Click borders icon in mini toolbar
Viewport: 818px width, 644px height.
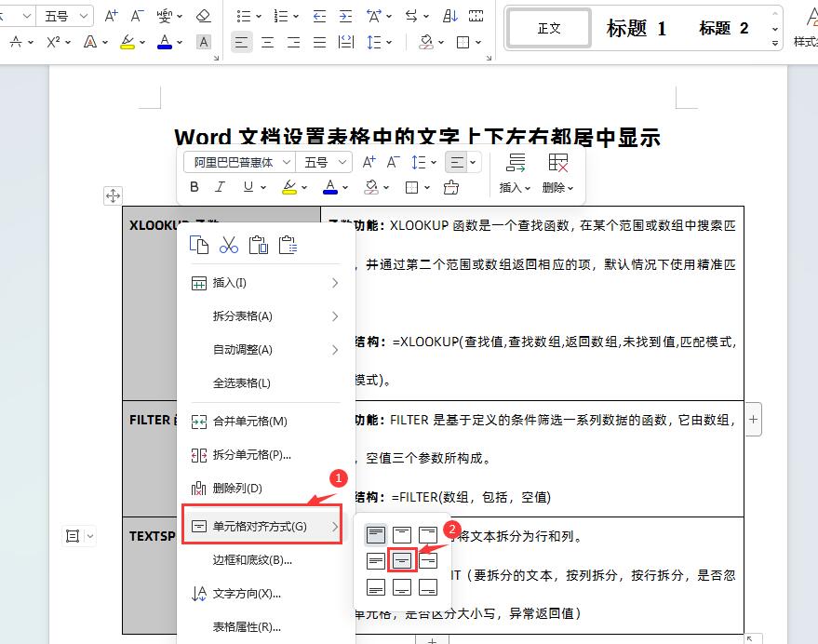coord(412,187)
